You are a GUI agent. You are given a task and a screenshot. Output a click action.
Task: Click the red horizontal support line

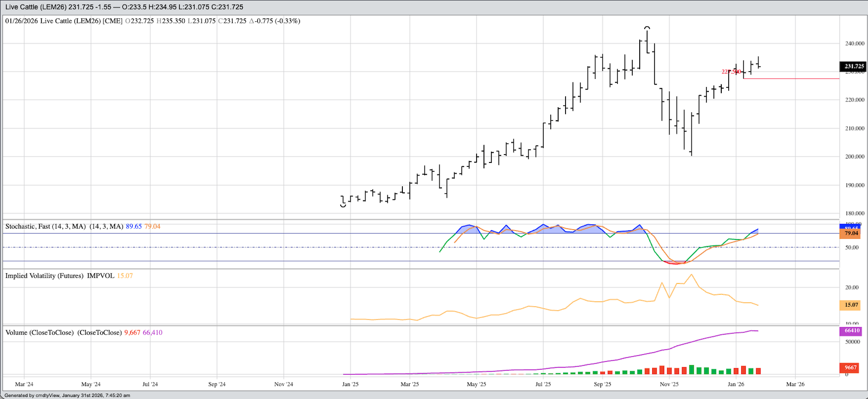coord(796,79)
